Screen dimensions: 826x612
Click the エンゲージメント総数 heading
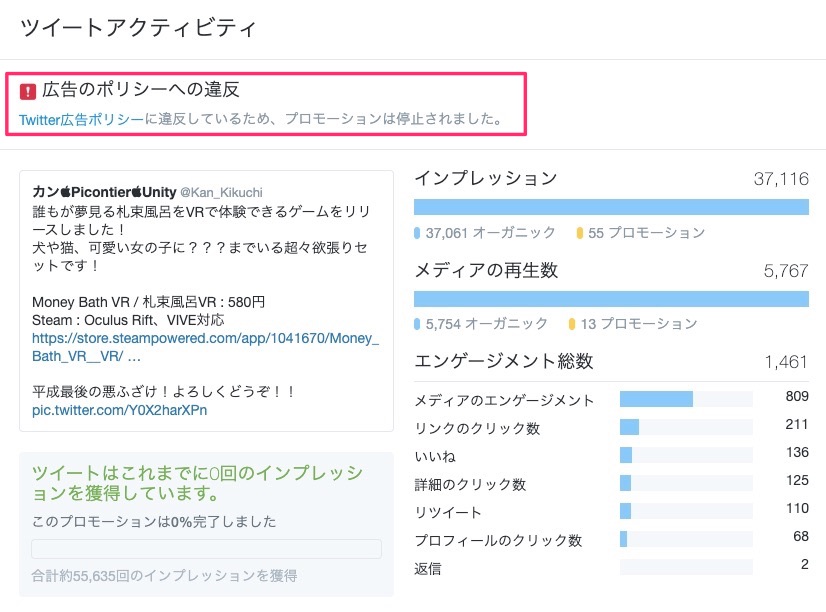click(x=504, y=361)
